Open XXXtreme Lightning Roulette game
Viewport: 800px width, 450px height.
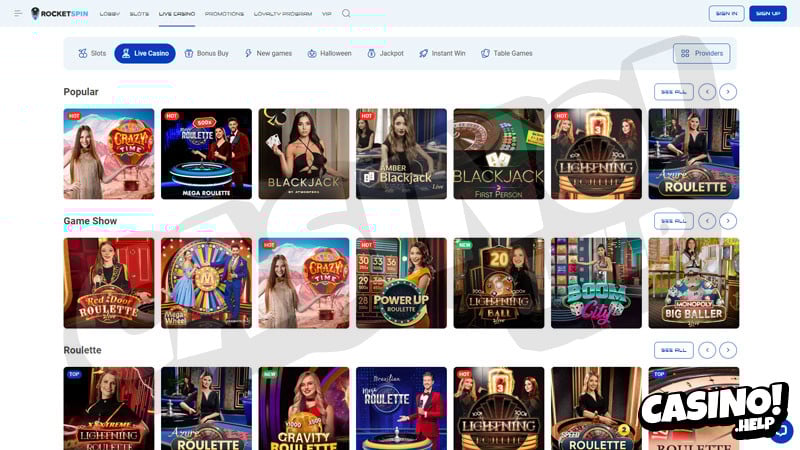click(x=109, y=408)
